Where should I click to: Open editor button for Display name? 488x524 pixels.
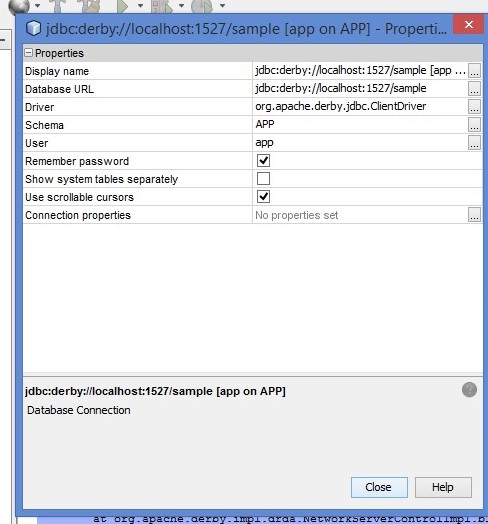(x=474, y=71)
